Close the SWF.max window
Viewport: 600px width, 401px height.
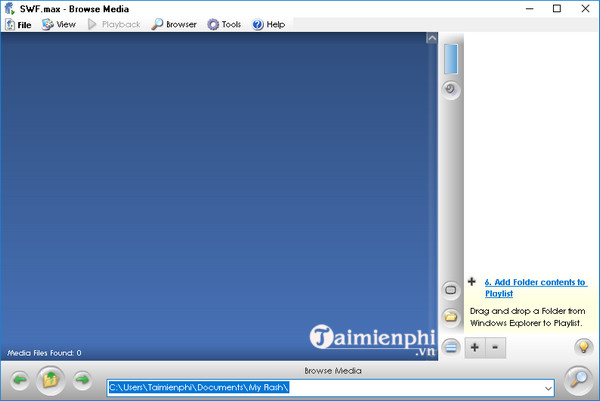585,8
